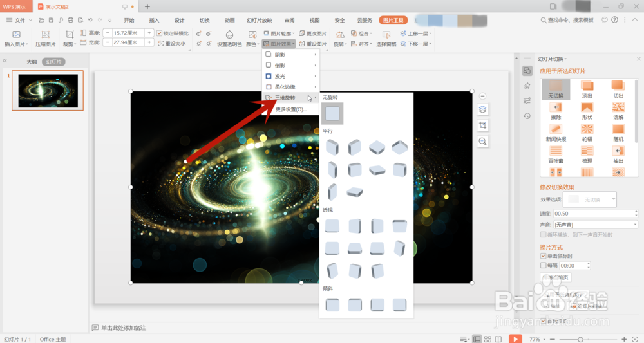The height and width of the screenshot is (343, 644).
Task: Select the 擦除 transition effect
Action: point(556,111)
